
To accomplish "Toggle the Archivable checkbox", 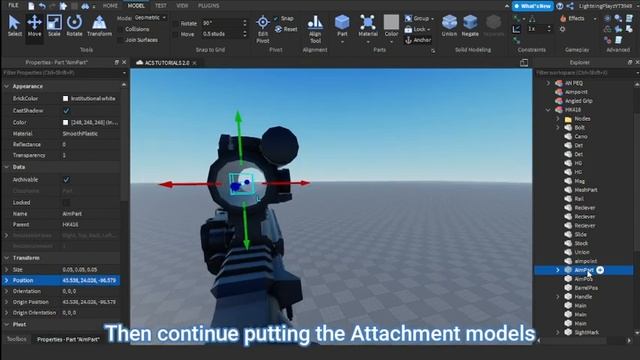I will point(66,180).
